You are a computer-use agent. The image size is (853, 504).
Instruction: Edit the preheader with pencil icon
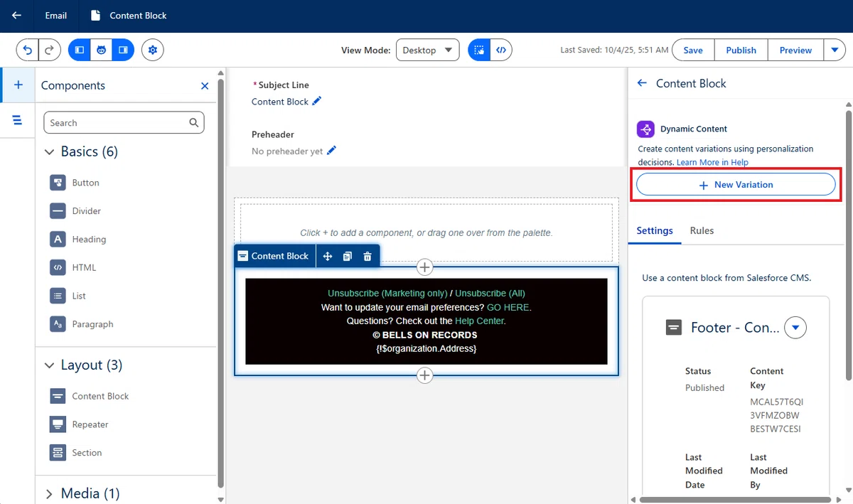point(331,151)
